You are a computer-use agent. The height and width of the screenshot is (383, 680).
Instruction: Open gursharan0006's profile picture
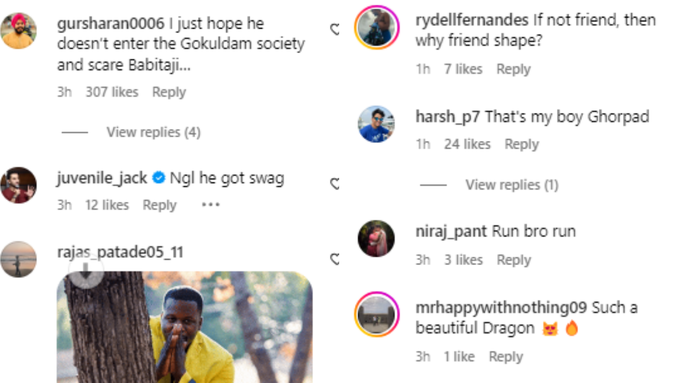click(x=19, y=31)
